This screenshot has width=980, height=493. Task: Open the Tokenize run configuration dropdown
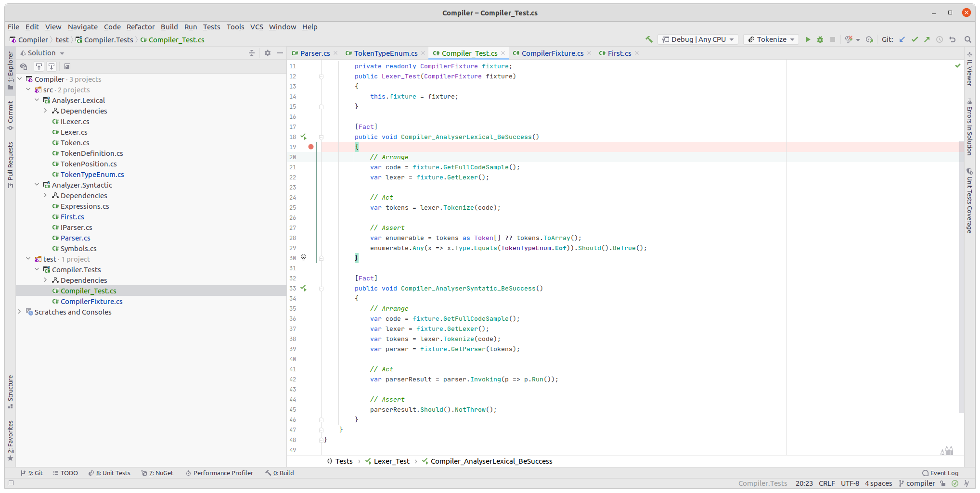771,39
